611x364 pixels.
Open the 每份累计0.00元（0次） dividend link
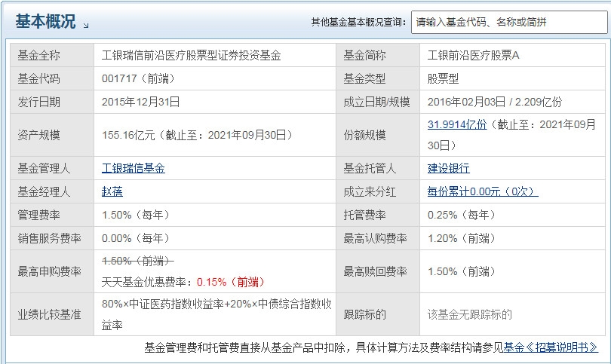point(483,191)
